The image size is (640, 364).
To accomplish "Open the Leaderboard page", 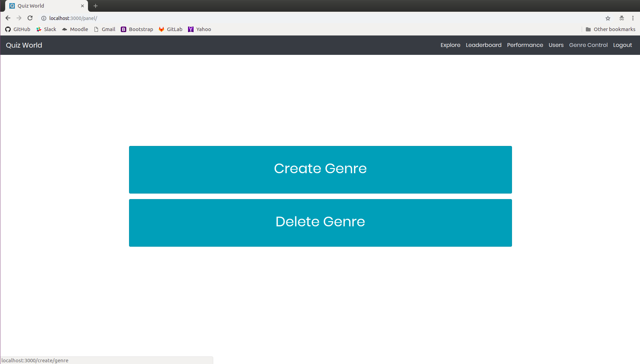I will pyautogui.click(x=483, y=45).
